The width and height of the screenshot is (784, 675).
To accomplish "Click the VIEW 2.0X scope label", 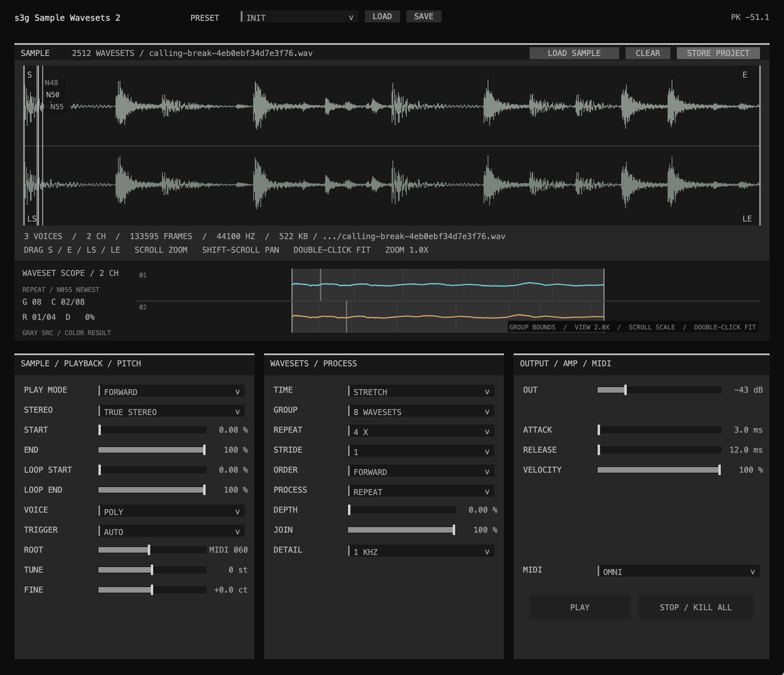I will pos(592,327).
